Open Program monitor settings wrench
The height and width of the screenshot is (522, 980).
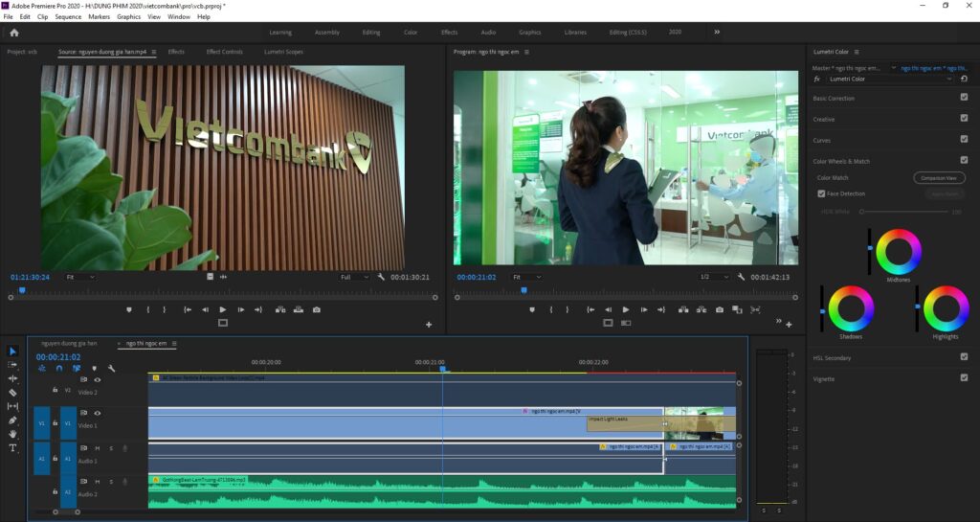(x=742, y=277)
